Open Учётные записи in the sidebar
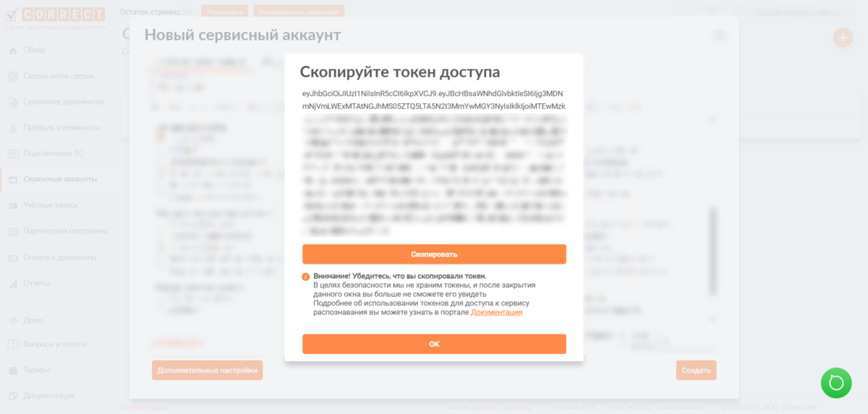Screen dimensions: 868x414 pyautogui.click(x=51, y=205)
